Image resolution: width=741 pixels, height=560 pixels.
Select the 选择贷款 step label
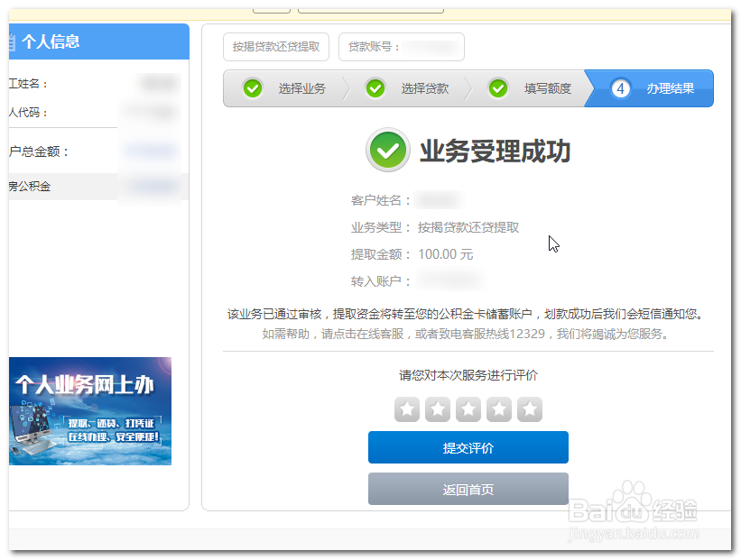425,88
